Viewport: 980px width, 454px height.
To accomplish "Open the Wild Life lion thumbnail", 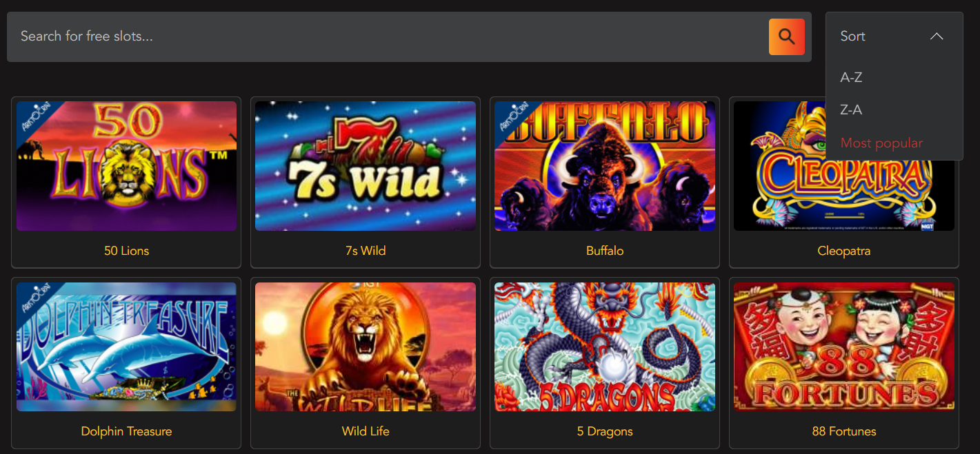I will (x=366, y=347).
